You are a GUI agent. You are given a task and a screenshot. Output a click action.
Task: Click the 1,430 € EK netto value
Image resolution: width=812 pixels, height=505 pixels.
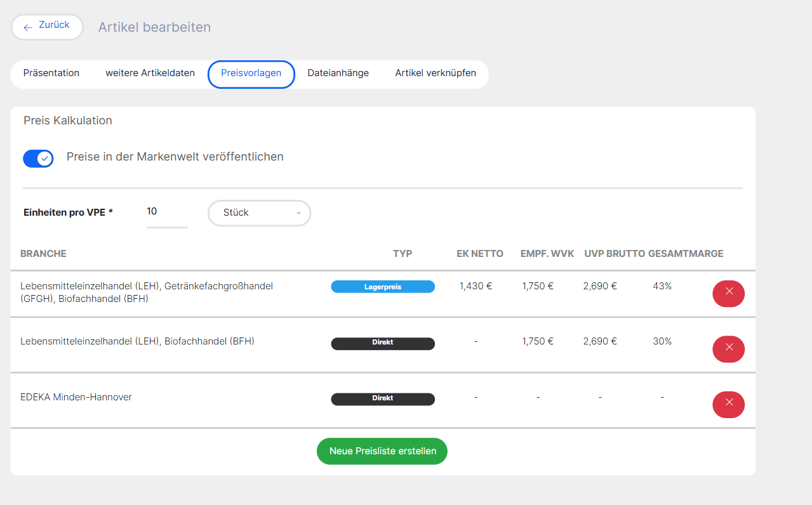[476, 286]
